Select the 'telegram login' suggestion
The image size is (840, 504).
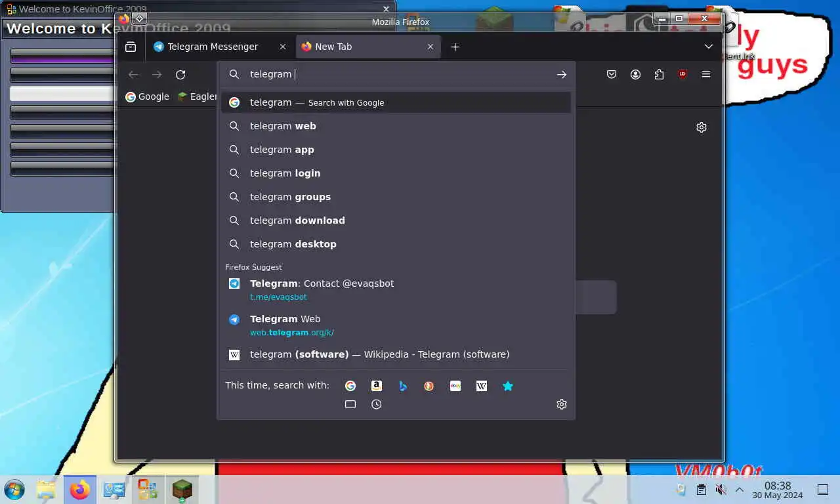pos(396,173)
